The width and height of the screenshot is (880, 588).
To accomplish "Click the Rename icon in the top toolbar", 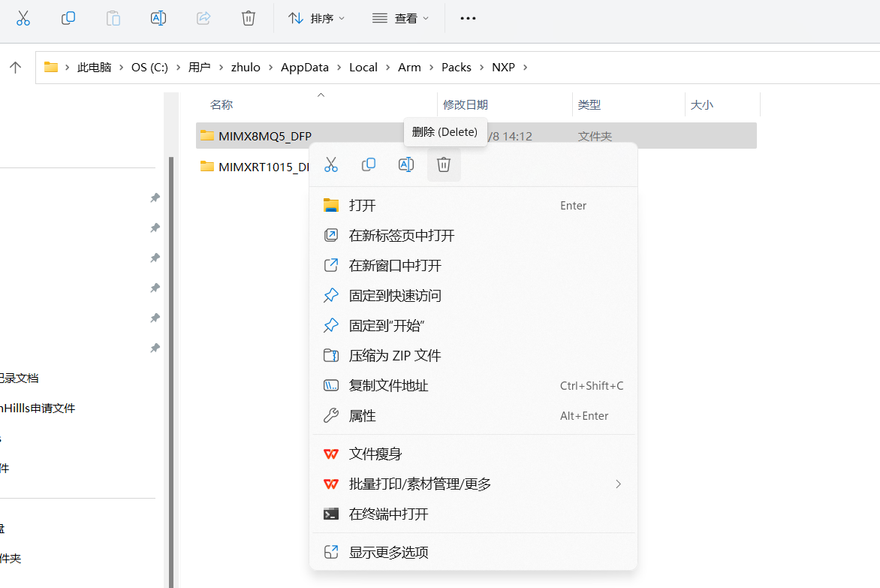I will [x=158, y=18].
